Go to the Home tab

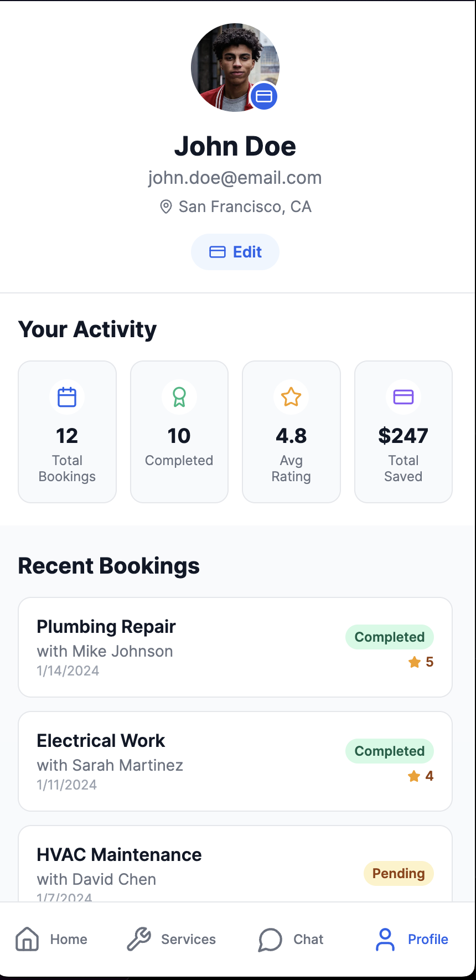point(51,940)
